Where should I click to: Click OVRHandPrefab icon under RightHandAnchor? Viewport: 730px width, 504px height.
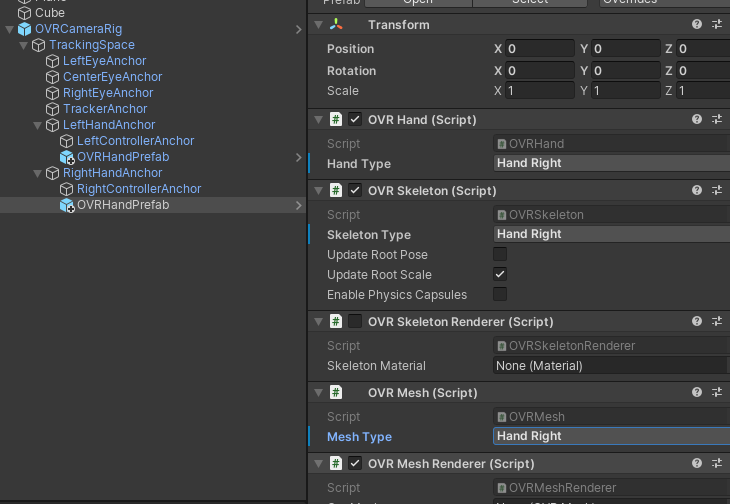coord(67,205)
